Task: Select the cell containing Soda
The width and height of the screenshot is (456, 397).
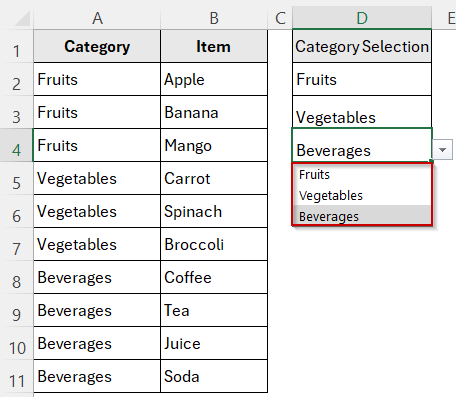Action: tap(214, 377)
